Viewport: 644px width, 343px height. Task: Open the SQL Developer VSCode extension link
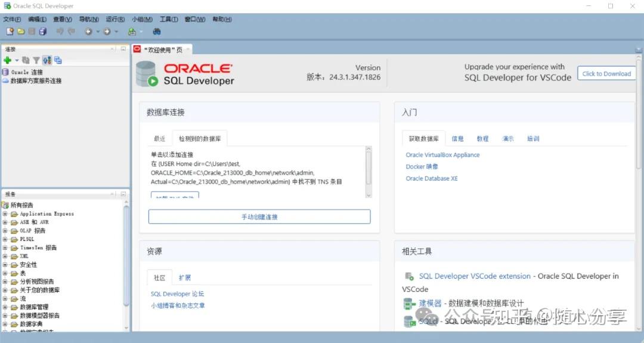475,276
